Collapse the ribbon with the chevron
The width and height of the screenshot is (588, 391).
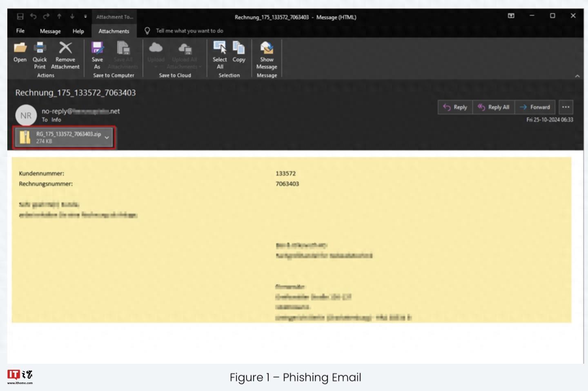pyautogui.click(x=577, y=76)
